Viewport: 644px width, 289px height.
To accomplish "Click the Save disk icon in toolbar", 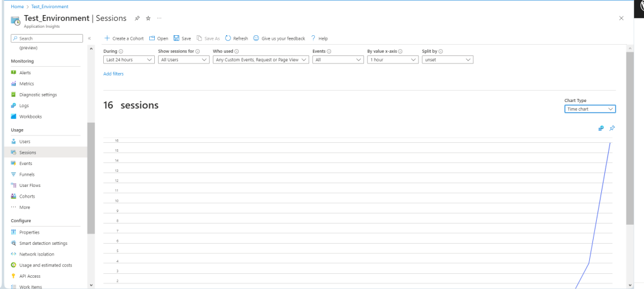I will (x=176, y=38).
